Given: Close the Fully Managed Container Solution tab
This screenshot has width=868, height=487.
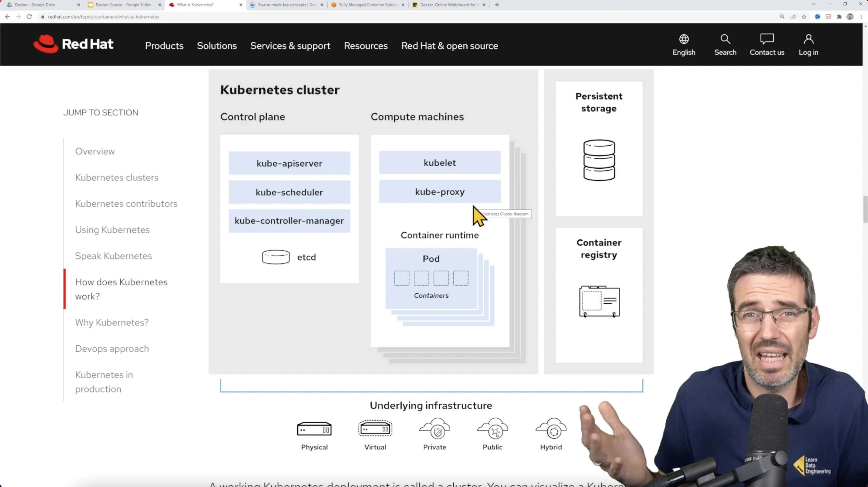Looking at the screenshot, I should point(403,5).
